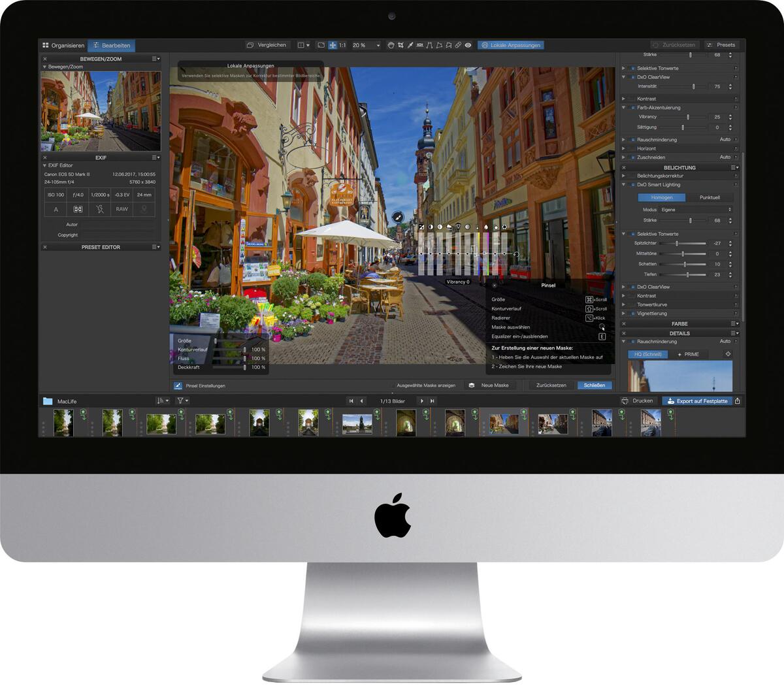
Task: Enable the Kontrast correction toggle
Action: [632, 98]
